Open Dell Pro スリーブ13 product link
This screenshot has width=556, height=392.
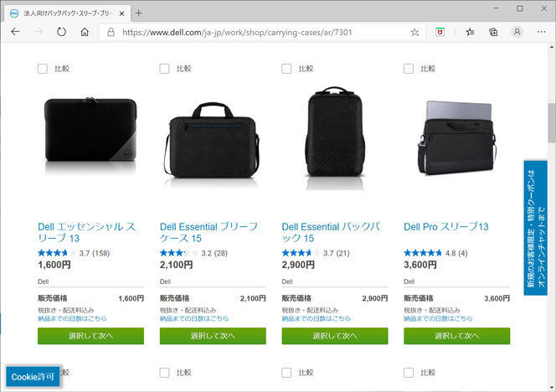click(x=446, y=227)
